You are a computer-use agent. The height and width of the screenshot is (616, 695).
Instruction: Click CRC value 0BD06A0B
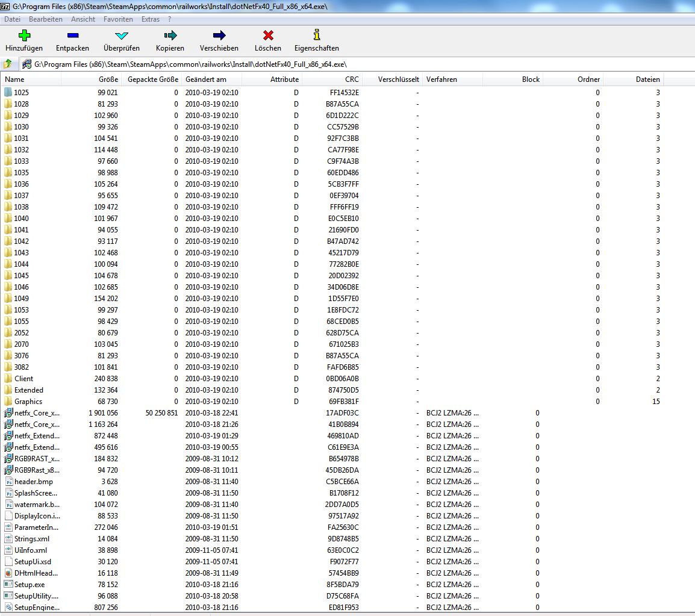343,379
